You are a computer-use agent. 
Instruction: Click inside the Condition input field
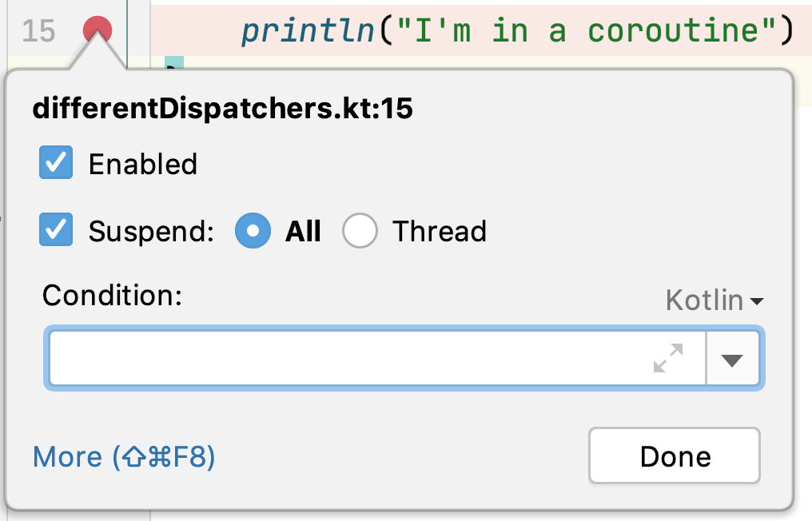377,358
